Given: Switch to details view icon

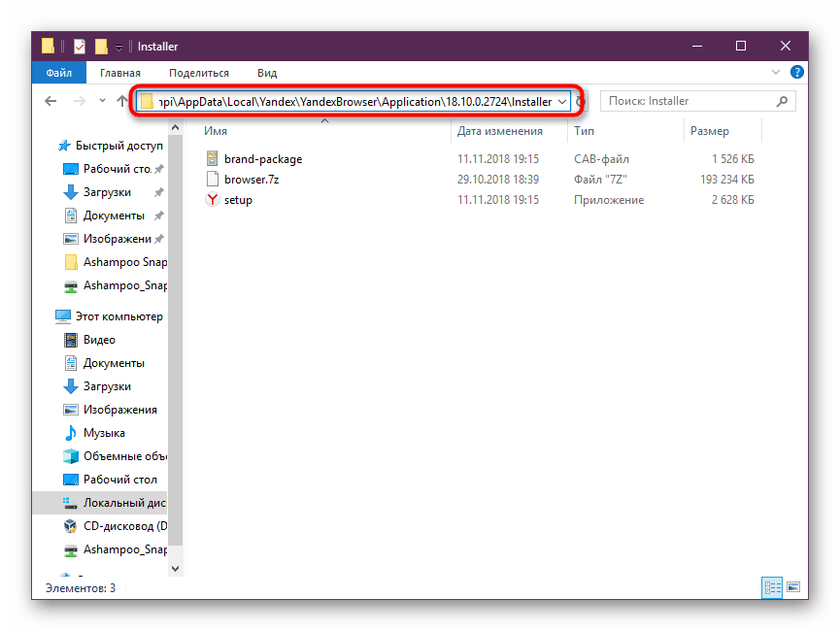Looking at the screenshot, I should click(772, 587).
